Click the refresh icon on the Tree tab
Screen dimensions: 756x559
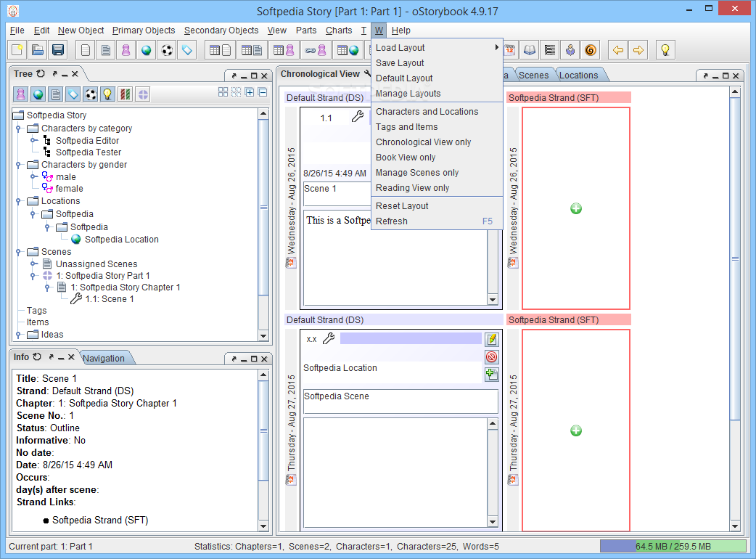coord(41,74)
